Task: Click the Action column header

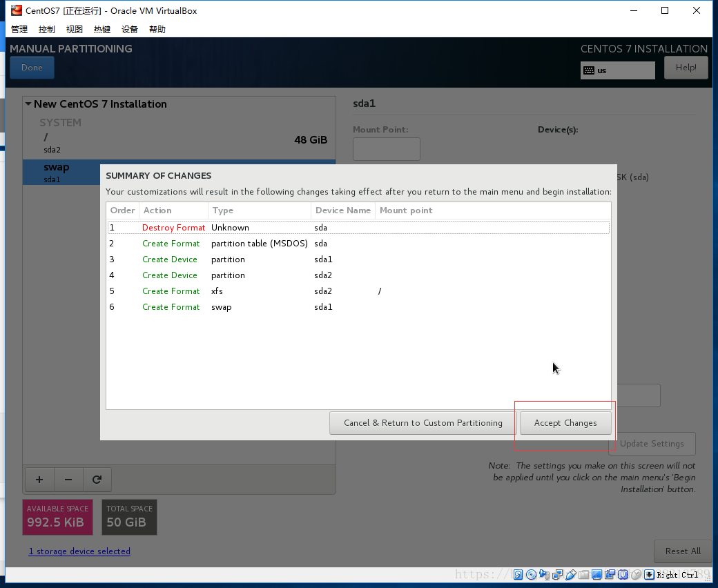Action: pyautogui.click(x=173, y=210)
